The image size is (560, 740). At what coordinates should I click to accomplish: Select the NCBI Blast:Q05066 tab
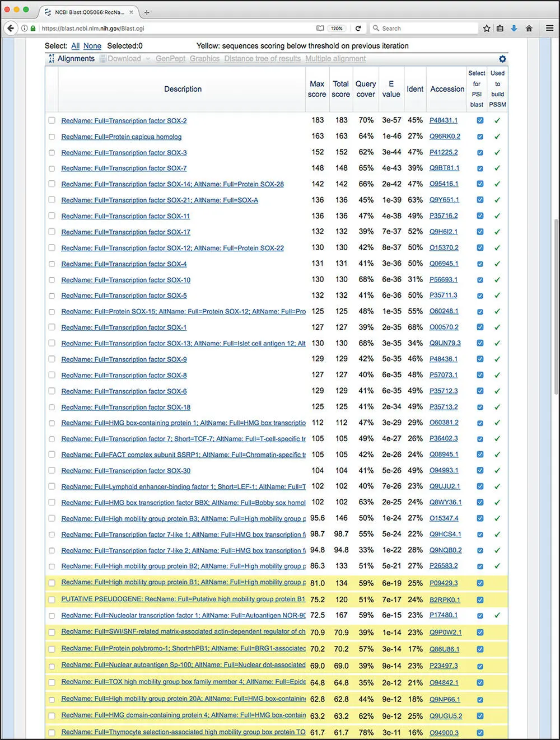[x=90, y=12]
